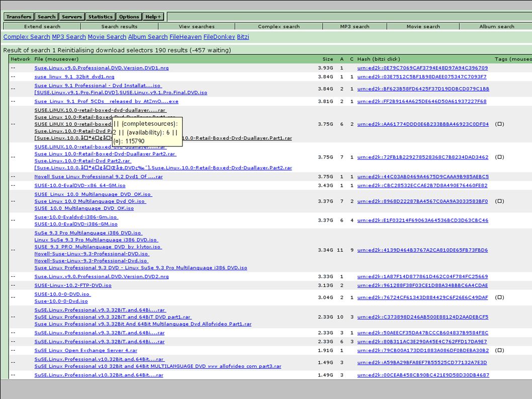532x399 pixels.
Task: Open the Transfers tab
Action: (x=19, y=17)
